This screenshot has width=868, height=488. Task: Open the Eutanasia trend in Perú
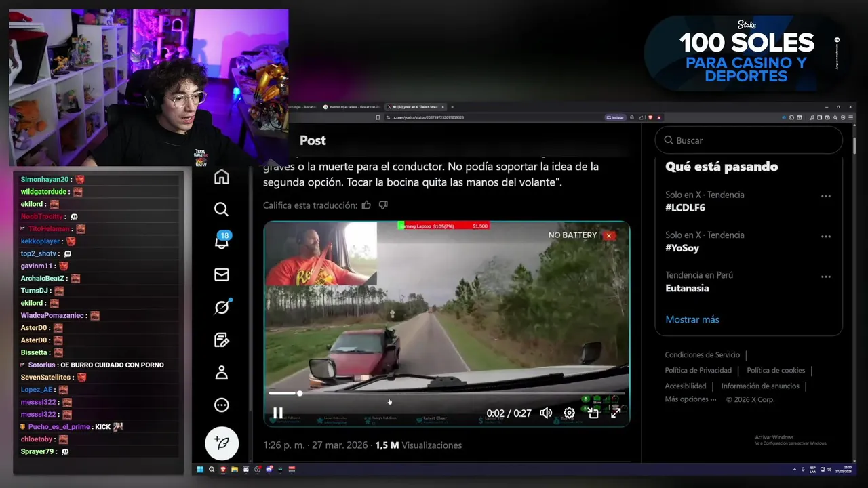coord(687,288)
